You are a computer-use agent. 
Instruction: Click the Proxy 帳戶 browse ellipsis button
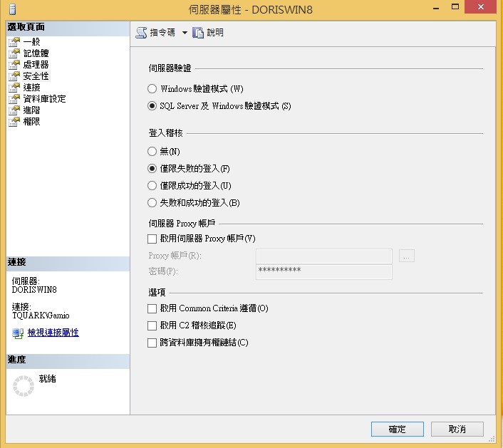[406, 256]
